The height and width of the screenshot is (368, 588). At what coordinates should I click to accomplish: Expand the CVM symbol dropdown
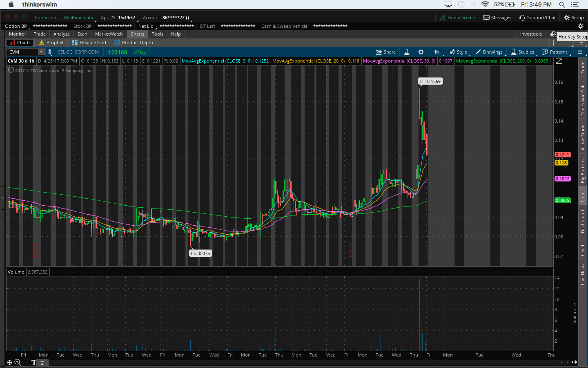41,52
